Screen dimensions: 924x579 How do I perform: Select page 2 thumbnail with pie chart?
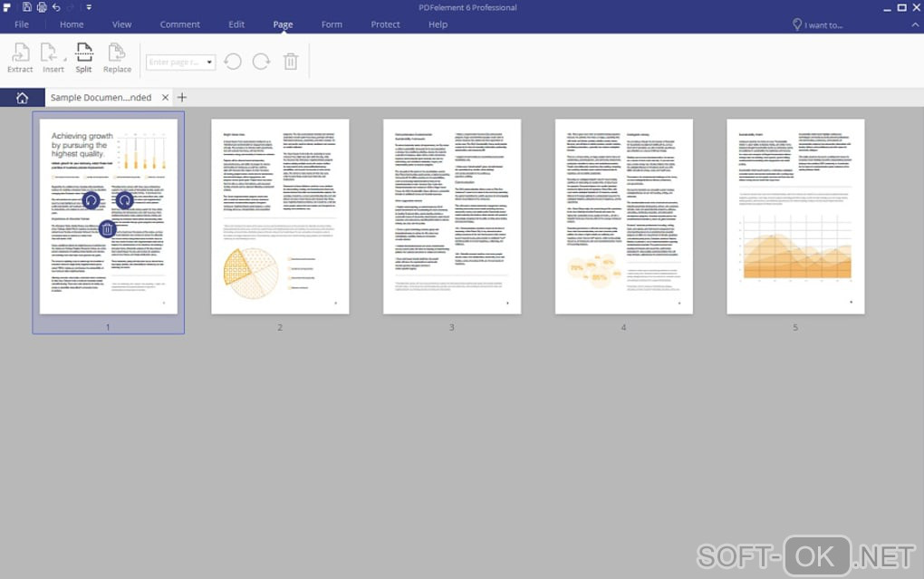(x=281, y=217)
